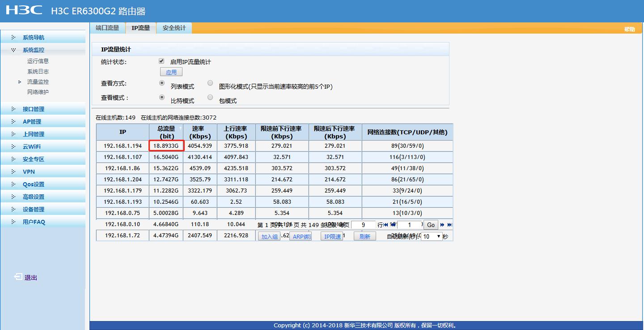Click the 应用 apply button
This screenshot has width=644, height=330.
pos(171,72)
